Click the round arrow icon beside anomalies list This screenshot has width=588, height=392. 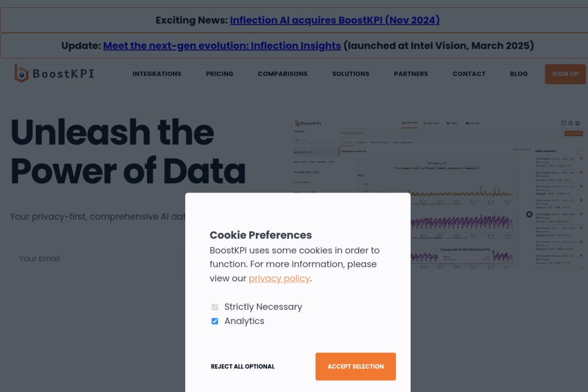[x=529, y=214]
